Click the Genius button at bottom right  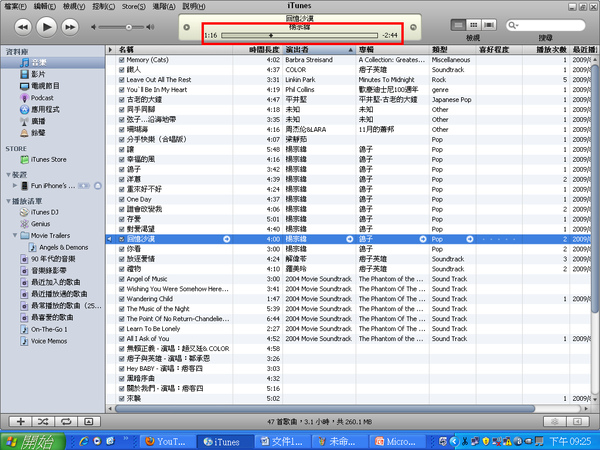[554, 422]
